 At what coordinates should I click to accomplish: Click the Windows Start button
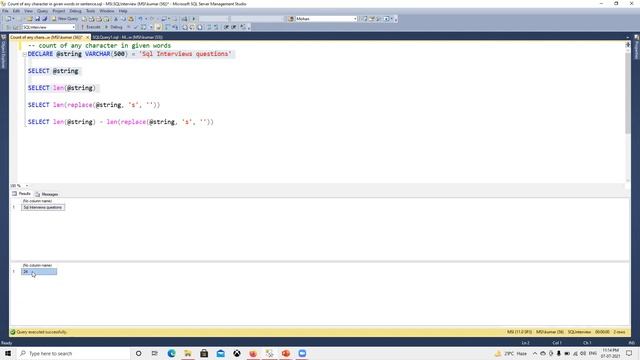coord(8,353)
